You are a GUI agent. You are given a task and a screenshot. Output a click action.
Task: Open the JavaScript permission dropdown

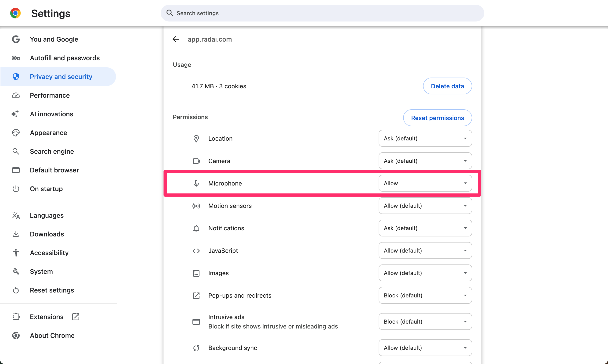425,251
